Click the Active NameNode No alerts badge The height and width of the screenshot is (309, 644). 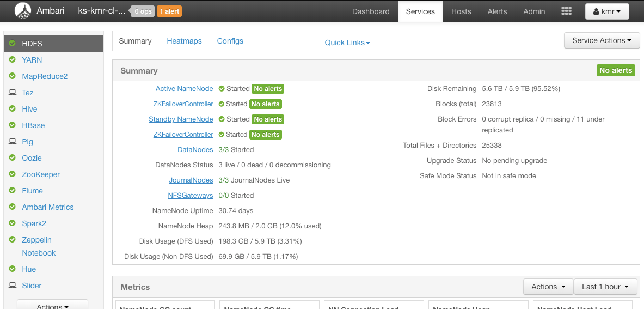268,89
